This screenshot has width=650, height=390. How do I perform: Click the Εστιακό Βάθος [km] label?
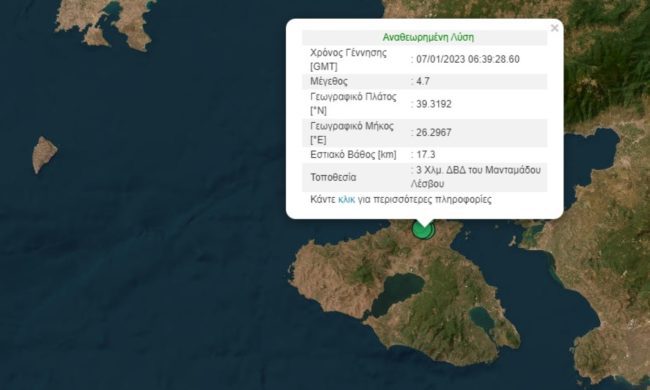pyautogui.click(x=353, y=155)
